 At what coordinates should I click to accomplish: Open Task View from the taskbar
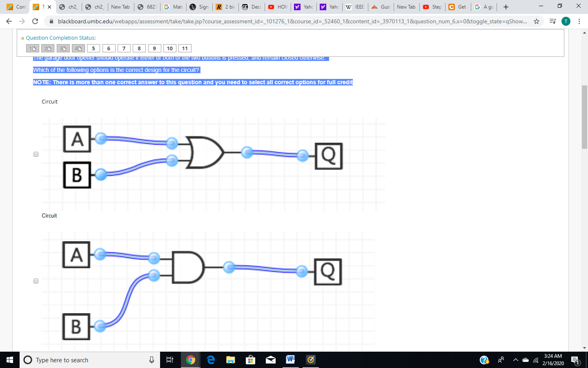point(170,360)
